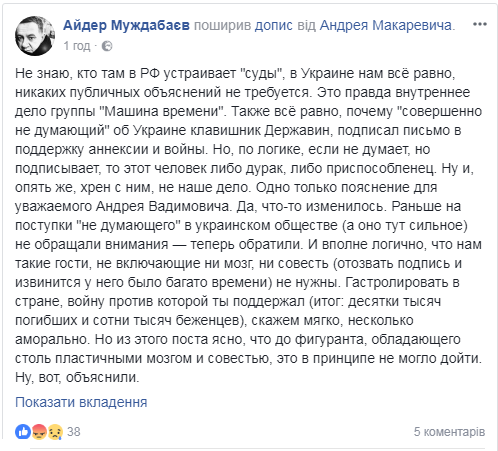Click the '1 год' timestamp

coord(77,46)
